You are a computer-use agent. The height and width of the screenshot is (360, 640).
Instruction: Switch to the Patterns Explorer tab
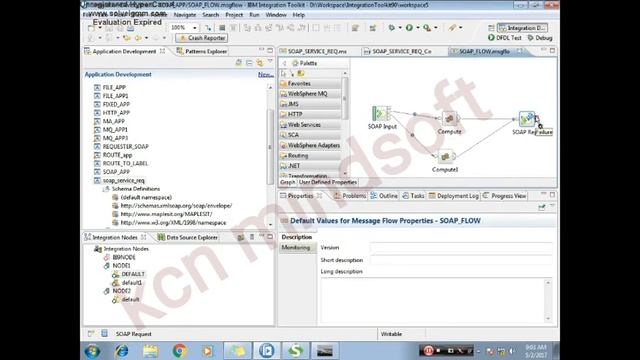202,51
